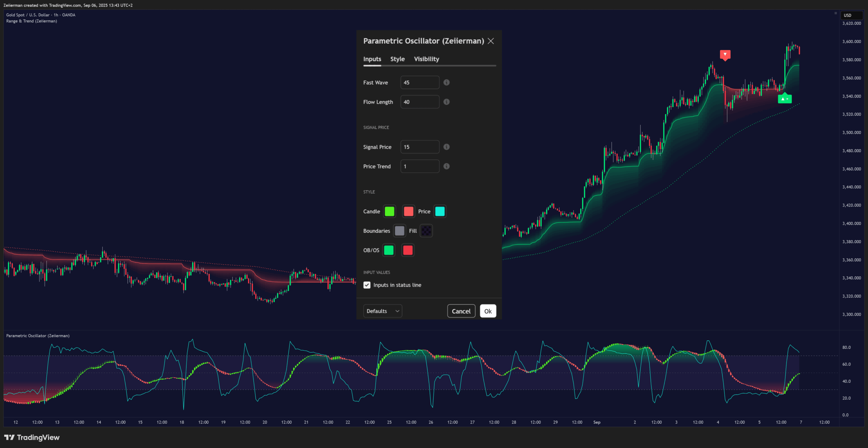Click the red sell signal marker on chart
Image resolution: width=868 pixels, height=448 pixels.
point(725,55)
